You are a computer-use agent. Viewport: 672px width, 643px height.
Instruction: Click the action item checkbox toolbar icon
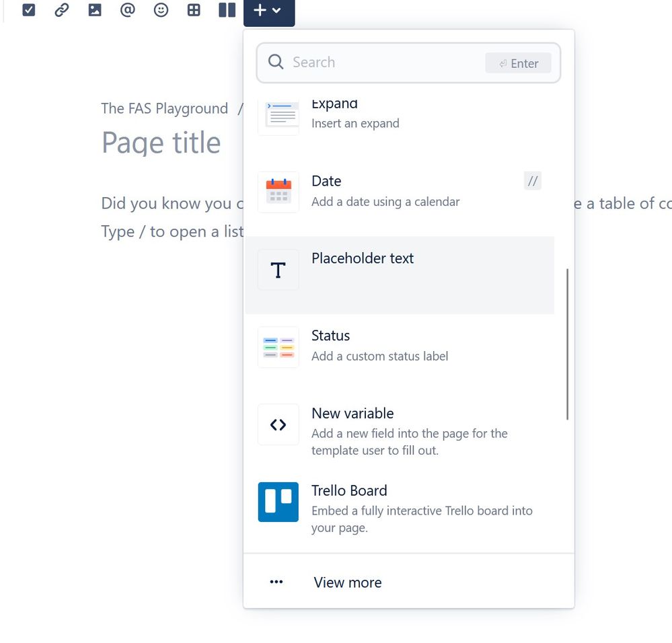pyautogui.click(x=28, y=9)
